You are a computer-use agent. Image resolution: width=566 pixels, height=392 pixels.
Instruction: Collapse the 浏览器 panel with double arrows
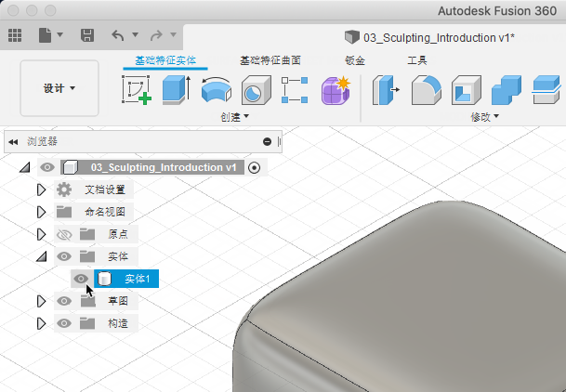13,142
